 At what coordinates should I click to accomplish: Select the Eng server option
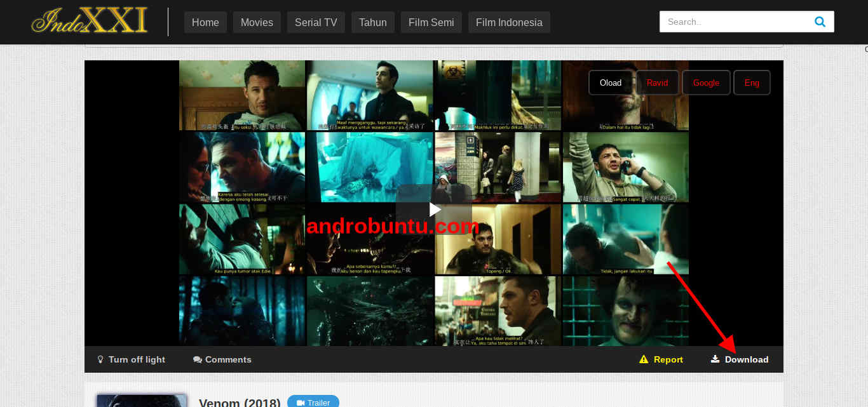pyautogui.click(x=752, y=83)
